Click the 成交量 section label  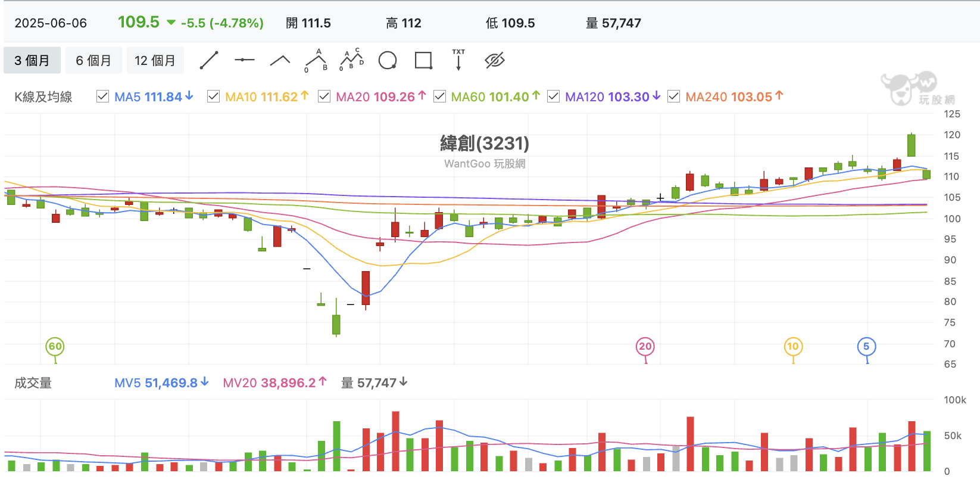(33, 382)
